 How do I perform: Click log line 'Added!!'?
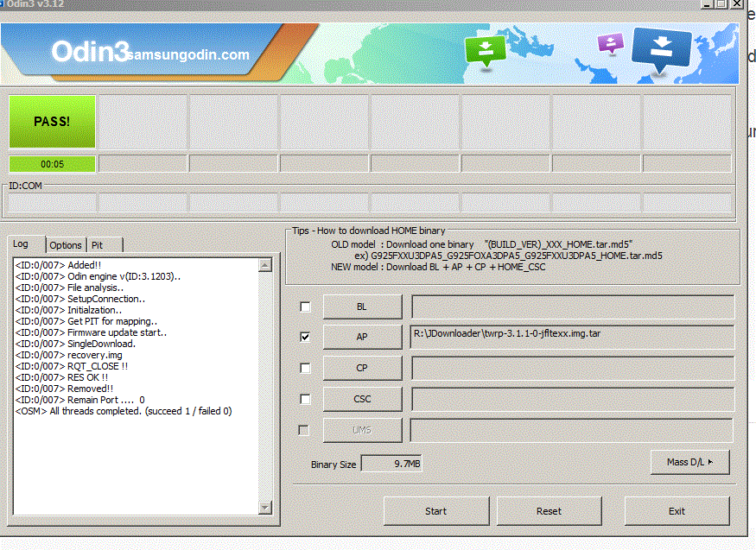pos(59,265)
